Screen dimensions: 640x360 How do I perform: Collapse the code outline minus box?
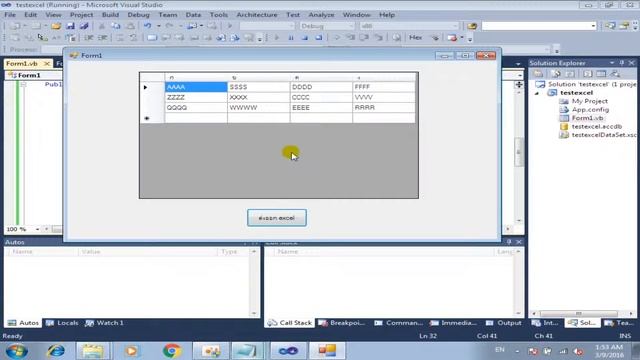click(23, 84)
